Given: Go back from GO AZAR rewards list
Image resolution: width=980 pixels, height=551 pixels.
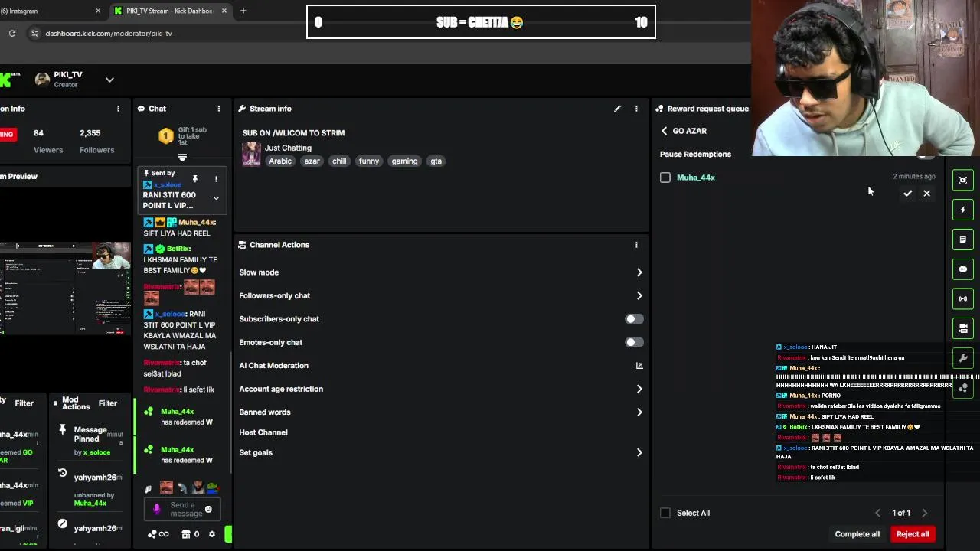Looking at the screenshot, I should (664, 131).
